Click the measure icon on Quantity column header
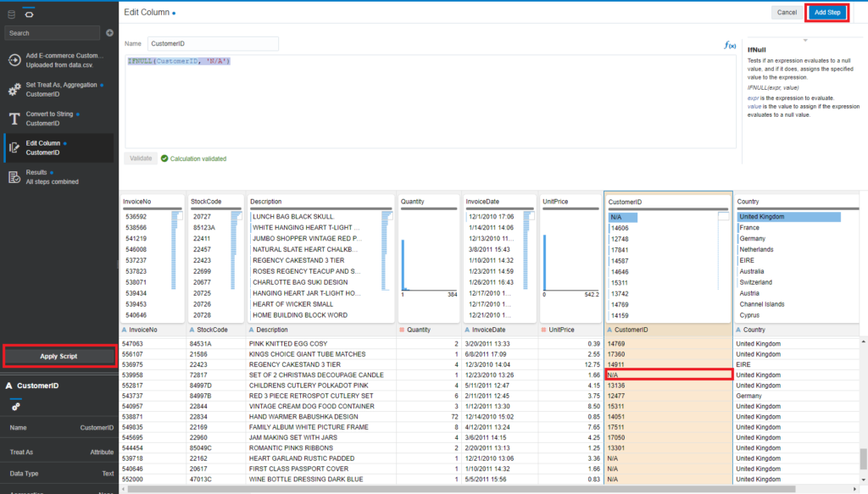 point(402,330)
